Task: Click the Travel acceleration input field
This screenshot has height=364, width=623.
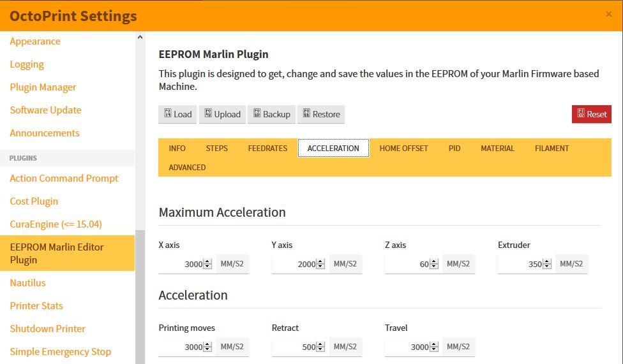Action: click(x=406, y=347)
